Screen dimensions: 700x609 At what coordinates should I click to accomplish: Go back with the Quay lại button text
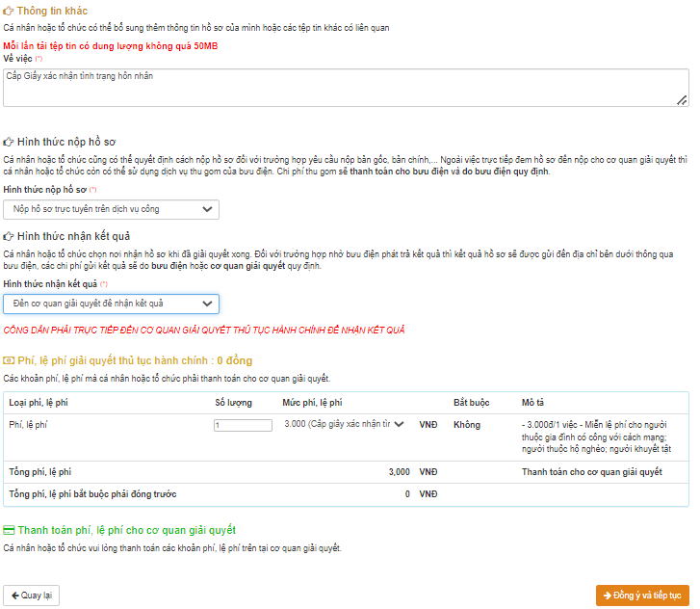point(39,596)
